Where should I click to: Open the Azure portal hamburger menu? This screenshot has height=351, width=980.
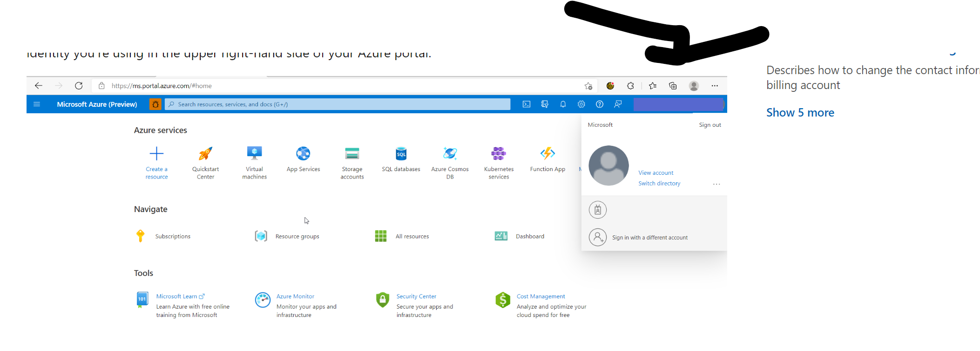tap(37, 104)
